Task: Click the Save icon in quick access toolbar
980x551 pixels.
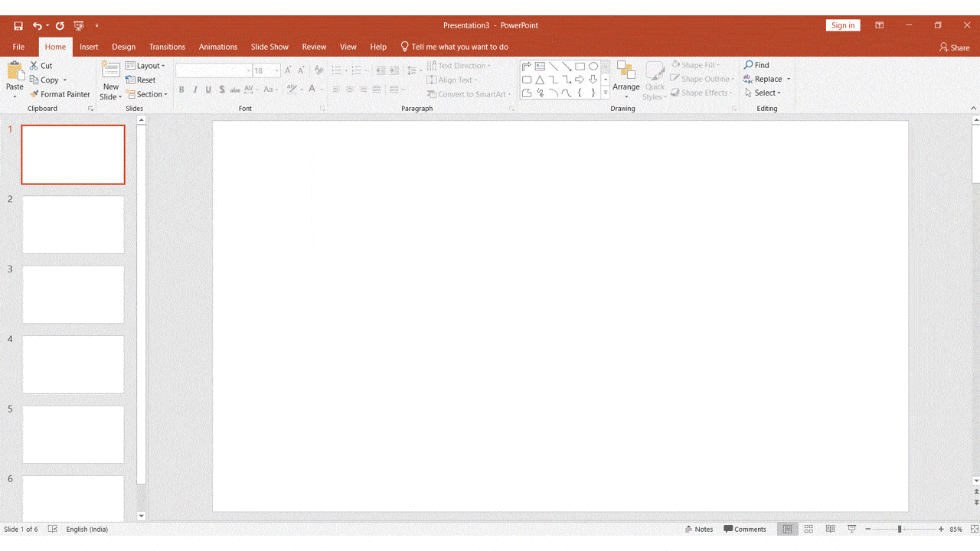Action: click(18, 26)
